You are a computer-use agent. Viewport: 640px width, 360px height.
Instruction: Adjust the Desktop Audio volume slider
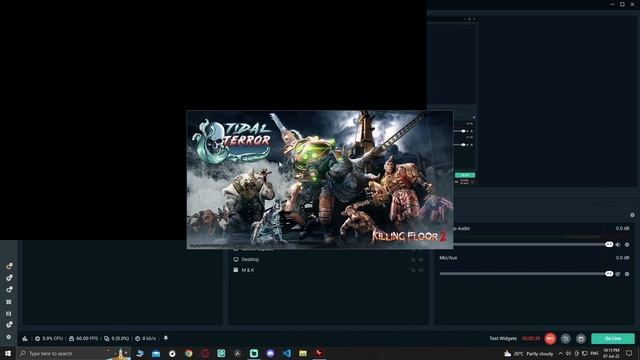click(533, 244)
